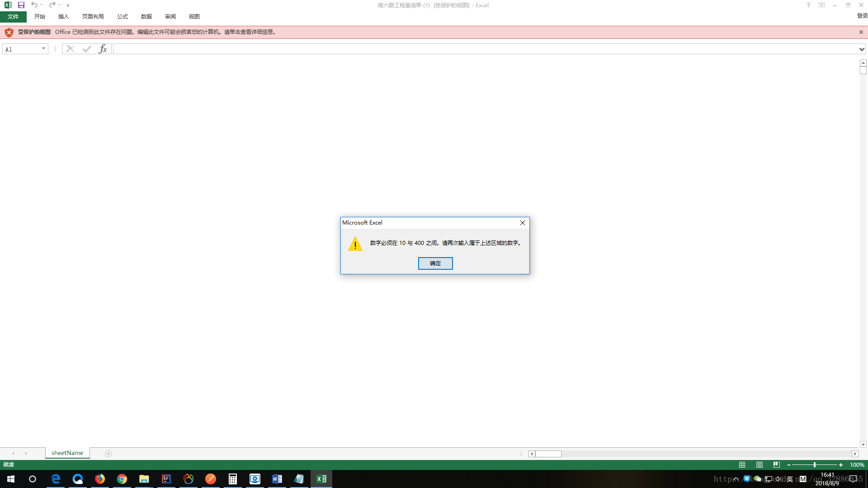
Task: Open Firefox from the taskbar
Action: 100,479
